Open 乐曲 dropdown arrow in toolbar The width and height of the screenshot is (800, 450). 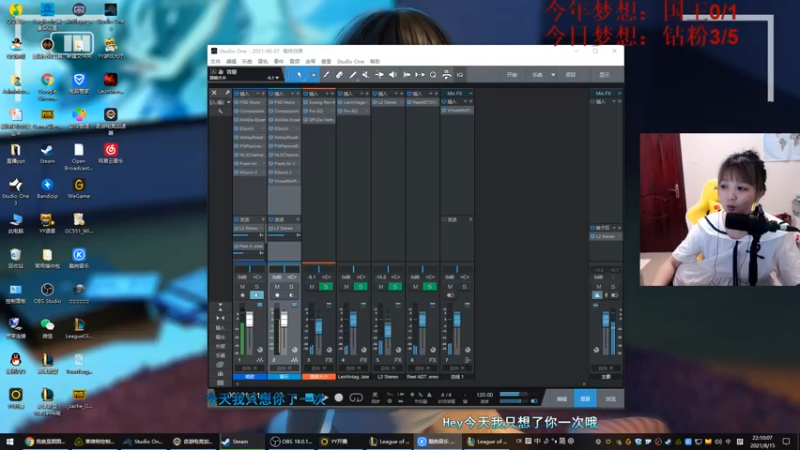pos(553,75)
